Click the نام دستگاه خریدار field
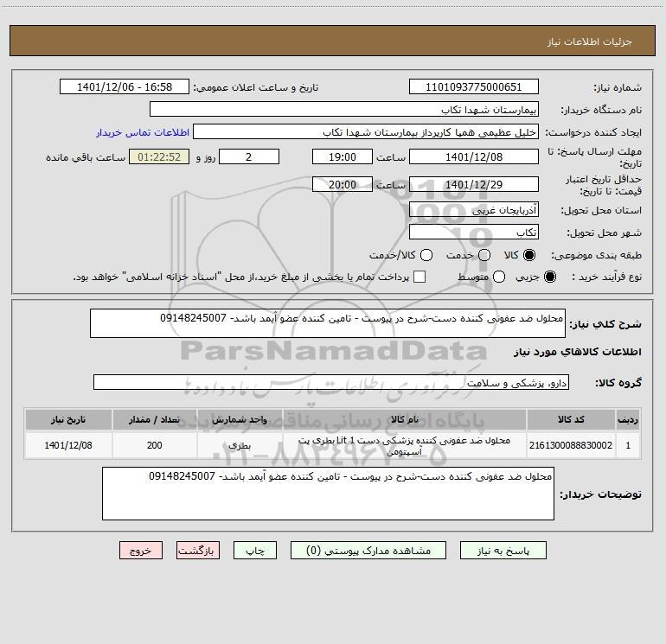 (344, 109)
